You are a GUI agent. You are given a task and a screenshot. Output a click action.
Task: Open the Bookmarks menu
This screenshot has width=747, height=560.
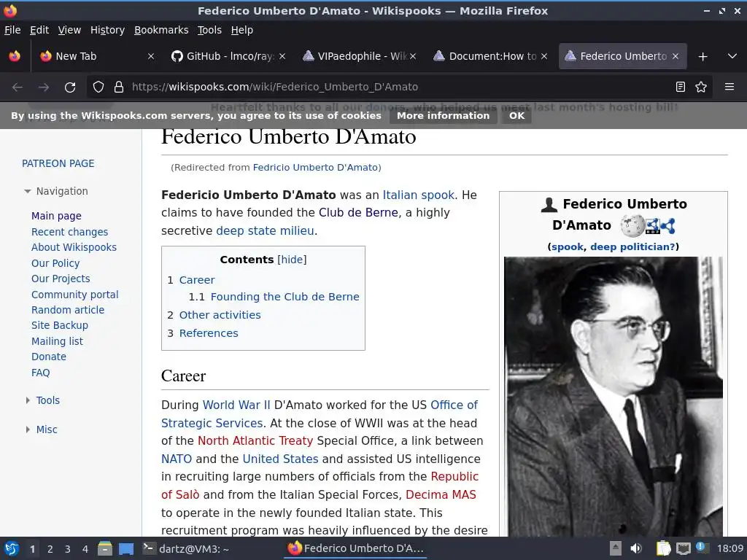161,30
